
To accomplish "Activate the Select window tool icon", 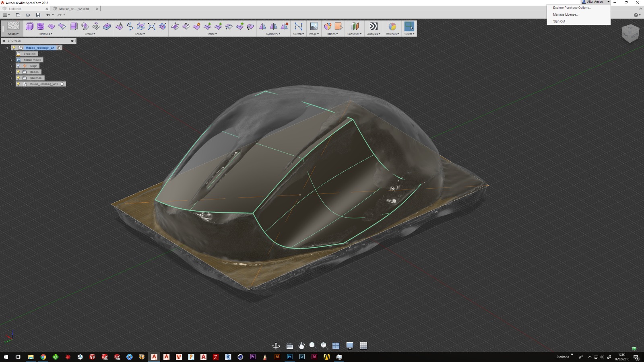I will click(409, 27).
